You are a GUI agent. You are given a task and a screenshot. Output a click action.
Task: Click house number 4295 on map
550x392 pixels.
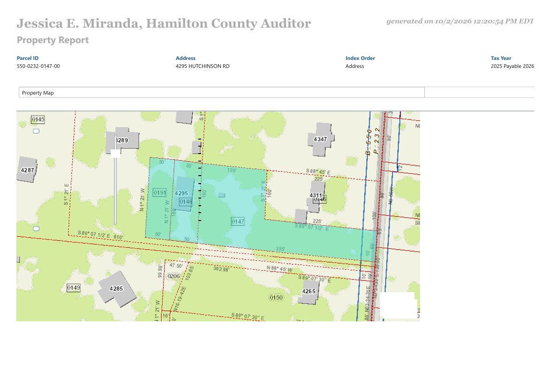[x=181, y=193]
